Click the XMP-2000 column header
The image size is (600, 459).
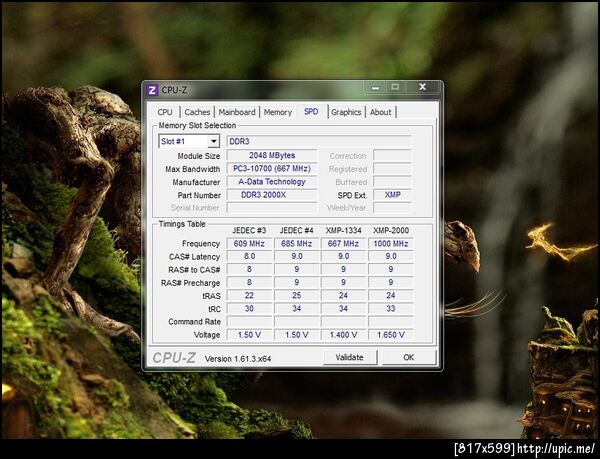(x=391, y=231)
